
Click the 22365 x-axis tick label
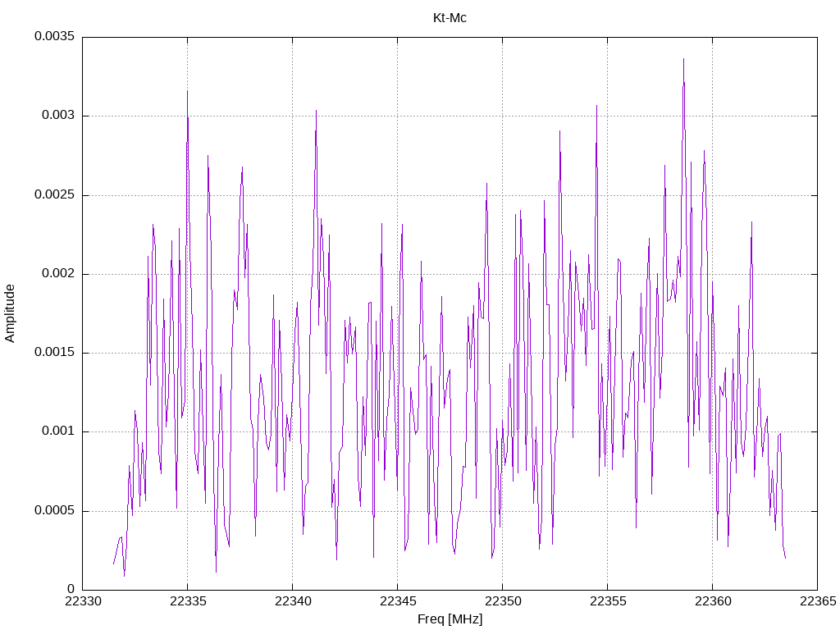click(x=818, y=601)
